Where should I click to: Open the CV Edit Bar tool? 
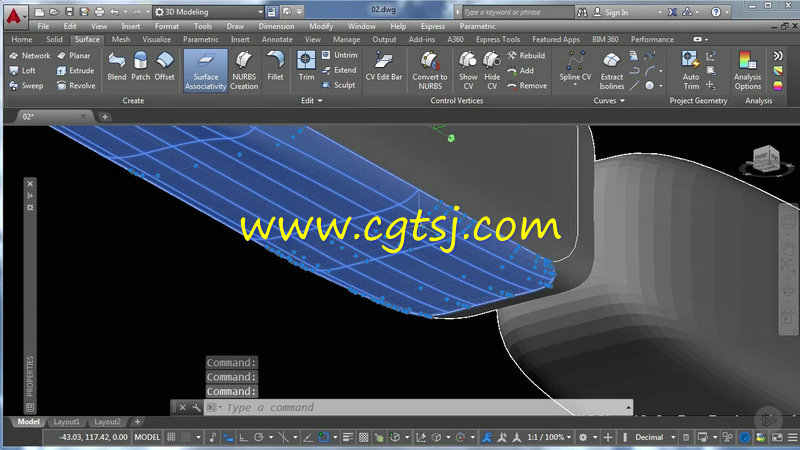384,66
